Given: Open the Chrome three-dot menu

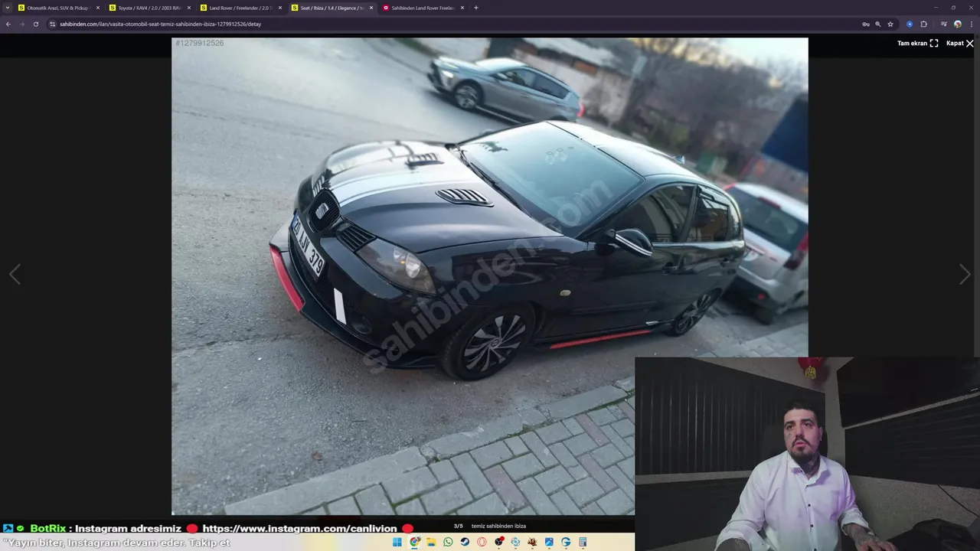Looking at the screenshot, I should coord(970,24).
